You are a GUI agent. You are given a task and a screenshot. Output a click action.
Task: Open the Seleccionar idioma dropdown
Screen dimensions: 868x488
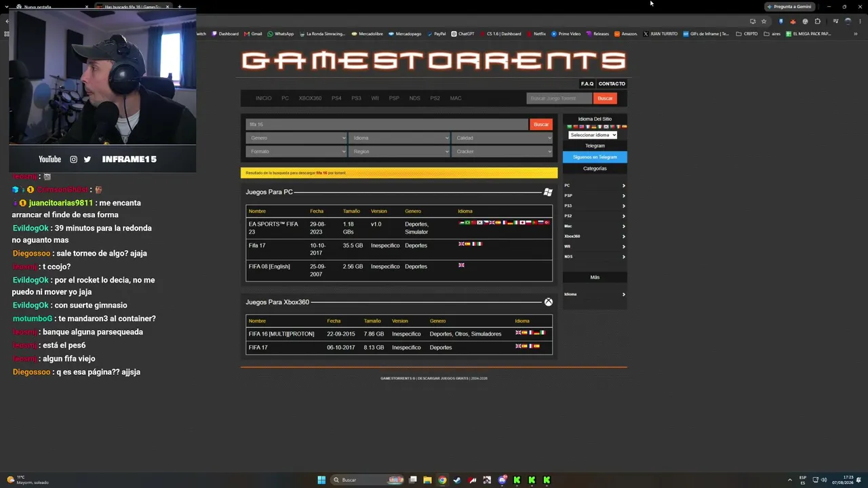[593, 135]
